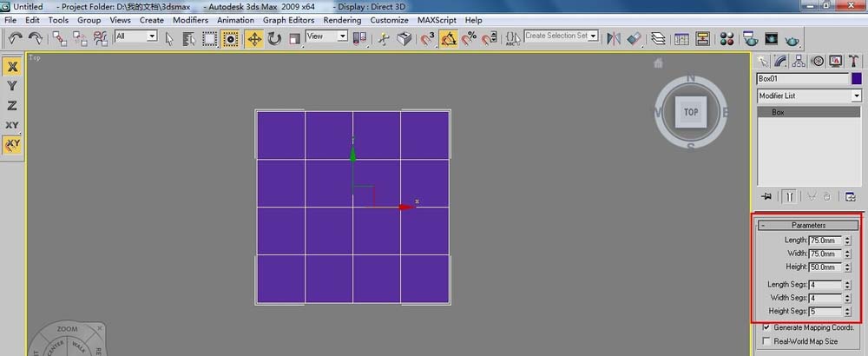Viewport: 868px width, 356px height.
Task: Open the Schematic View icon
Action: [703, 38]
